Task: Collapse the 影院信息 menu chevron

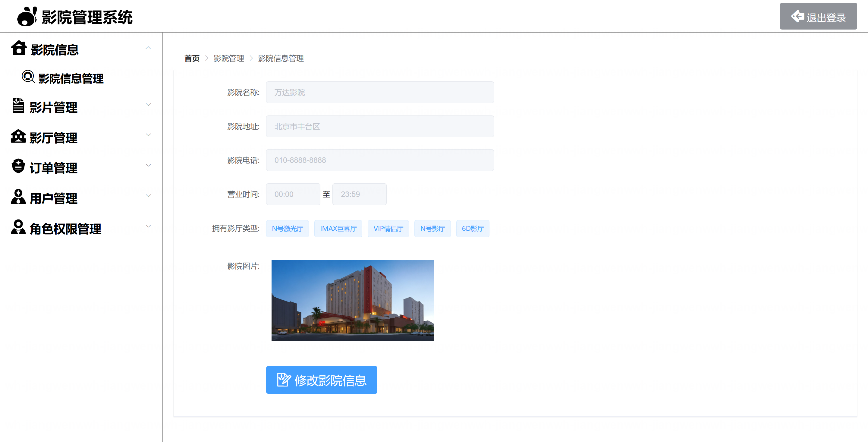Action: tap(148, 48)
